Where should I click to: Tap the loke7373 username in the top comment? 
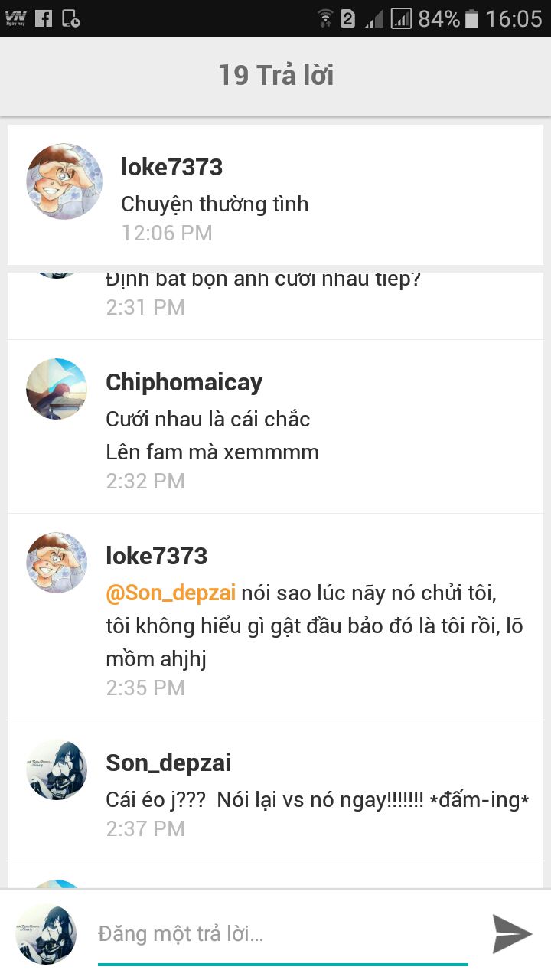click(x=171, y=167)
